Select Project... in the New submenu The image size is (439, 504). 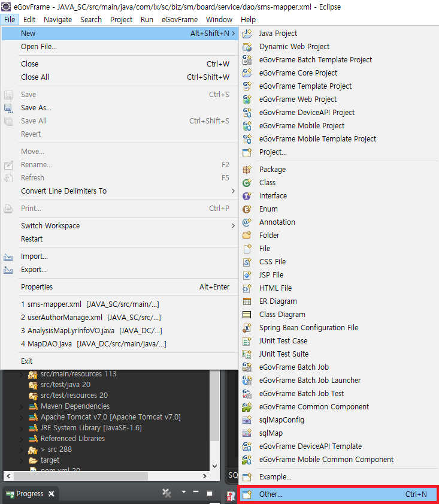click(x=339, y=152)
